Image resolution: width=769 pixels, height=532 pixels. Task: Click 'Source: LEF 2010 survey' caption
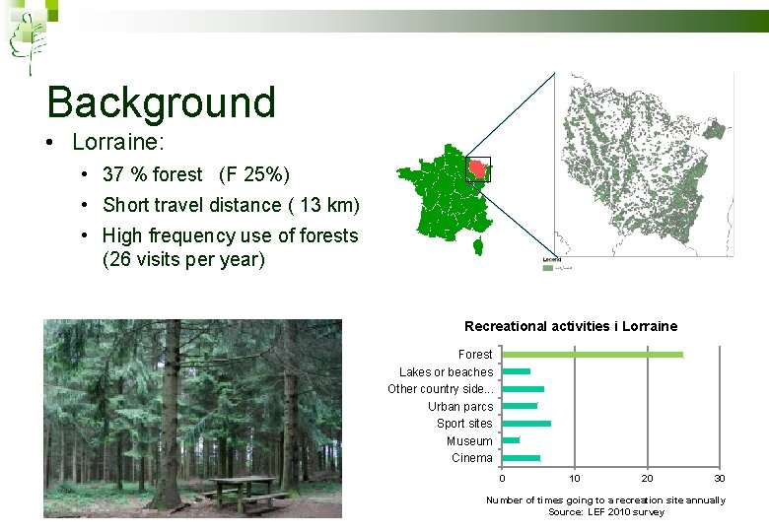point(606,512)
